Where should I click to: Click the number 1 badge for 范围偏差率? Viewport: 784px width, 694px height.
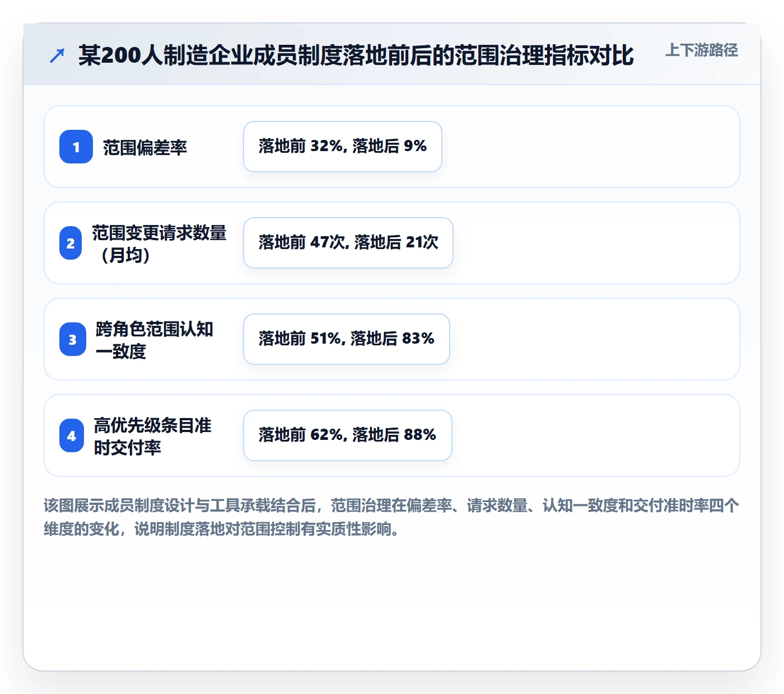(x=76, y=147)
